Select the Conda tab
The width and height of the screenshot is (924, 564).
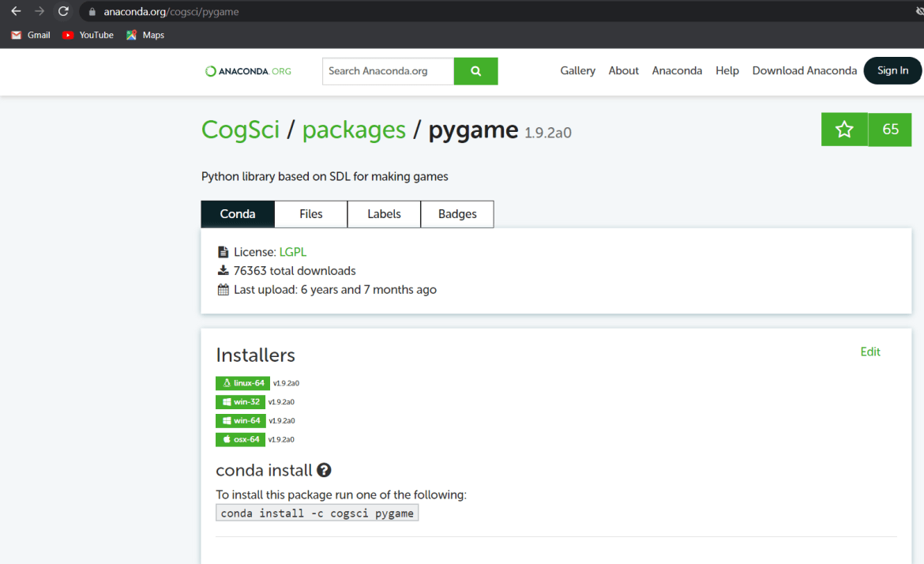click(238, 214)
